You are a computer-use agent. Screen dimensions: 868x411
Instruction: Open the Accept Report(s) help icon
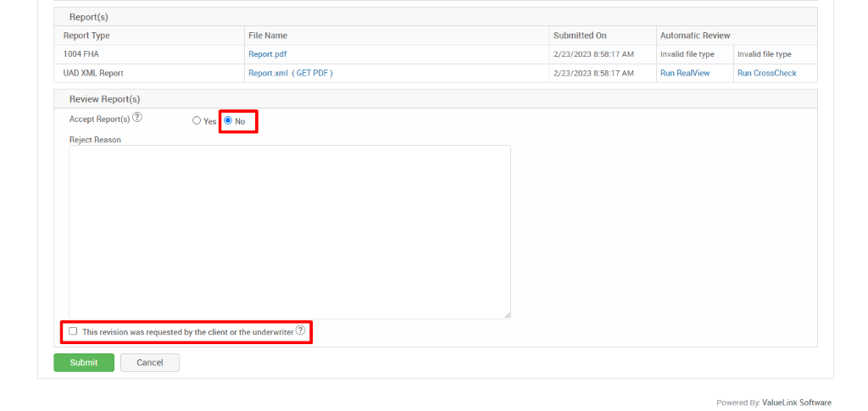coord(137,117)
